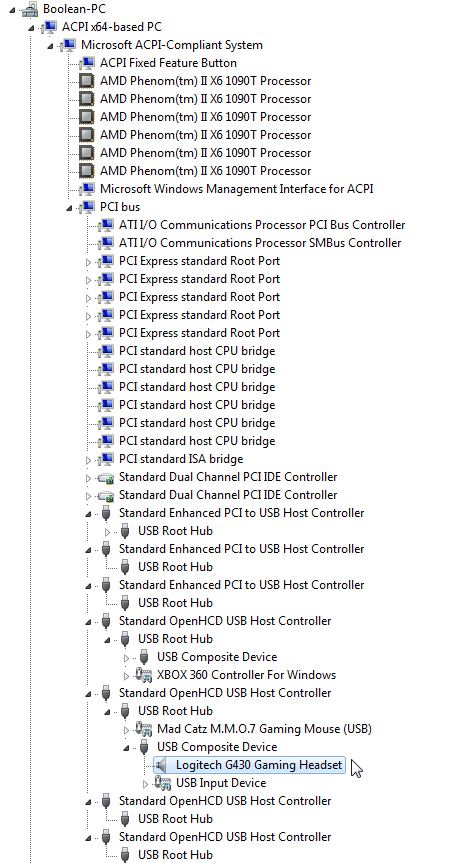Click the USB Input Device icon
475x863 pixels.
[163, 783]
